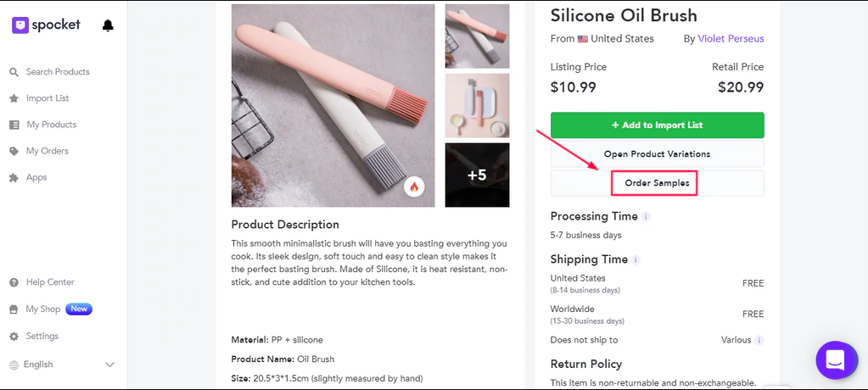The width and height of the screenshot is (868, 390).
Task: Navigate to My Products
Action: point(51,125)
